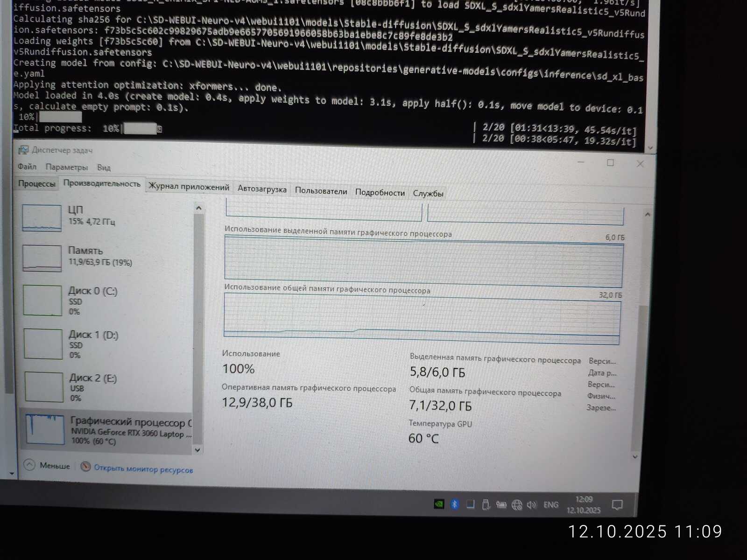Open the Bluetooth tray icon

coord(455,504)
